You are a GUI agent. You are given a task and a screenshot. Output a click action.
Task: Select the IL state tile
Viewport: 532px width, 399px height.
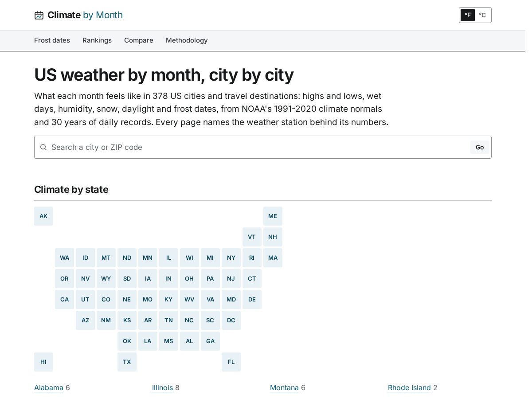[x=168, y=258]
